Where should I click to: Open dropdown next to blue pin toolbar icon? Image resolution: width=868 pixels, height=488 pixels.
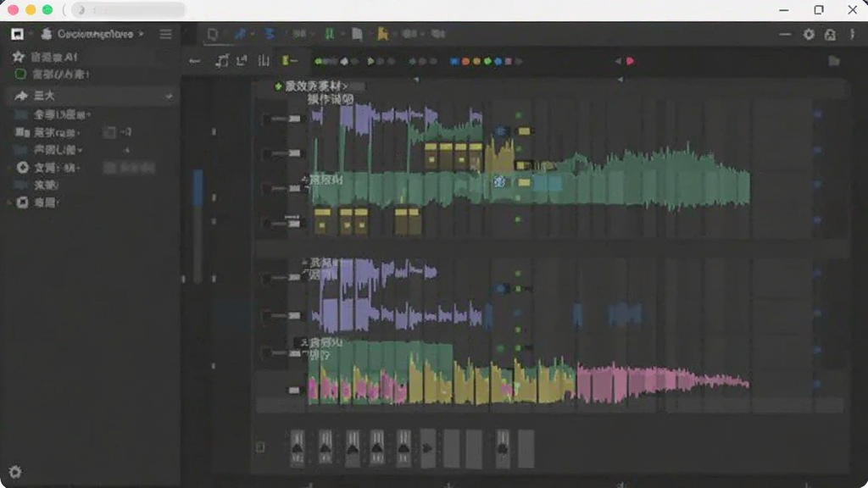[x=253, y=34]
